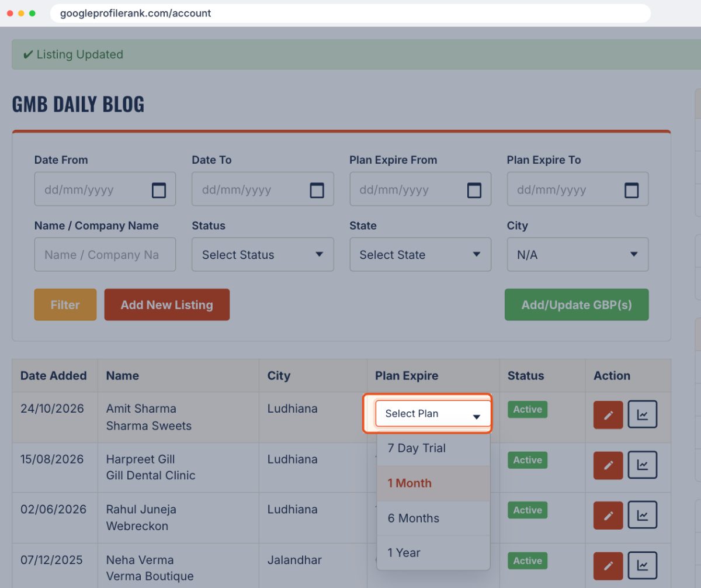Image resolution: width=701 pixels, height=588 pixels.
Task: Focus the Date To input field
Action: click(x=263, y=189)
